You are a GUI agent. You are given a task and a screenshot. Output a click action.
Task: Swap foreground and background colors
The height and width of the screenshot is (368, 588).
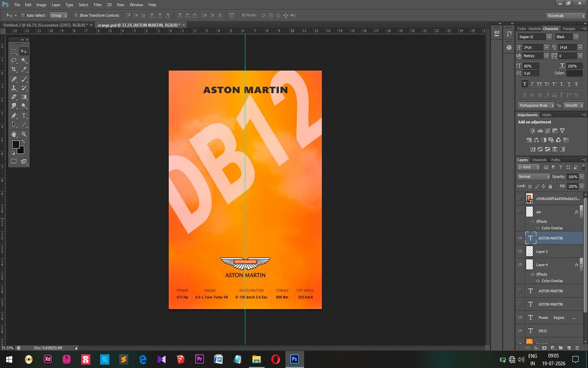[x=24, y=142]
